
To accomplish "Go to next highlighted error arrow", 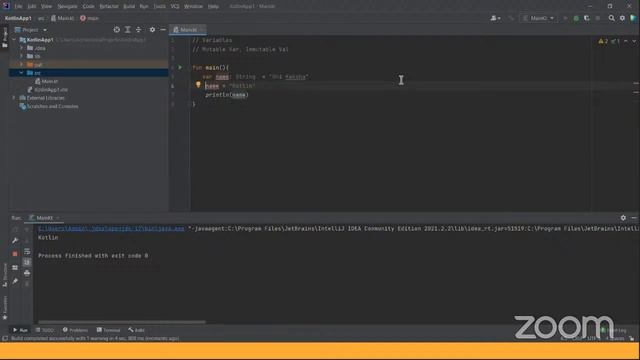I will coord(634,41).
